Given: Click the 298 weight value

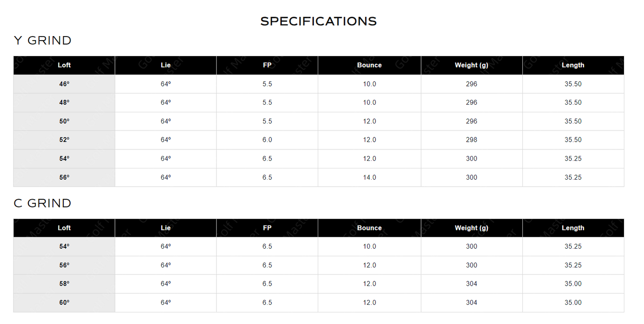Looking at the screenshot, I should pos(471,140).
